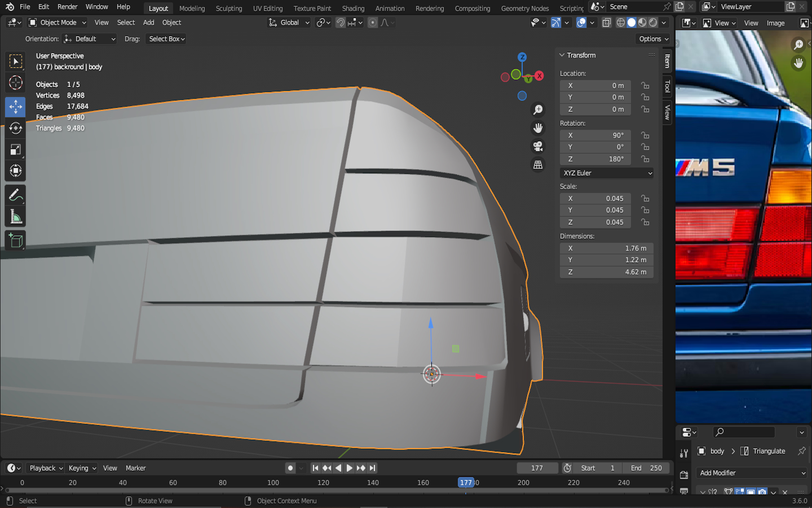Click the current frame field showing 177

tap(537, 468)
